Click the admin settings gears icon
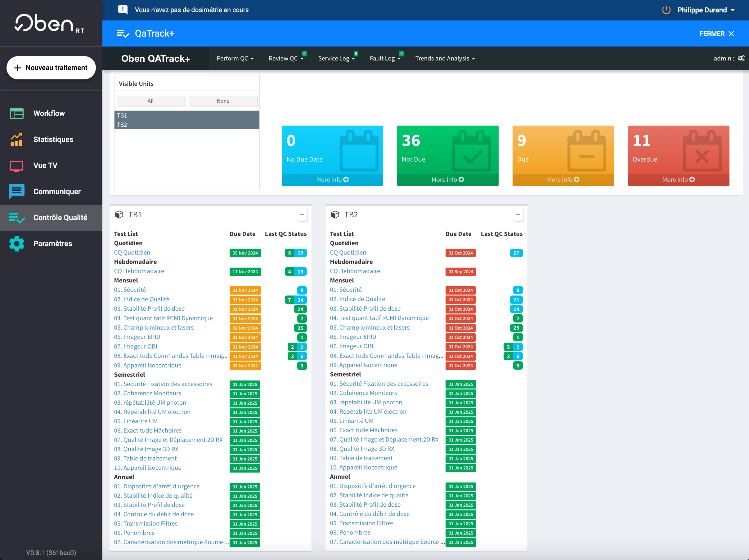 pos(741,58)
